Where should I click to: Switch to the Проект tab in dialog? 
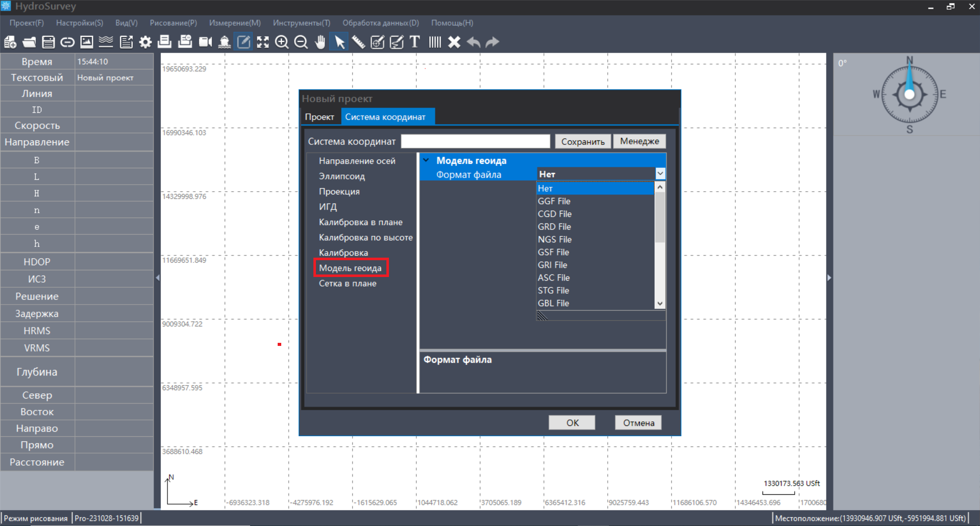coord(320,117)
